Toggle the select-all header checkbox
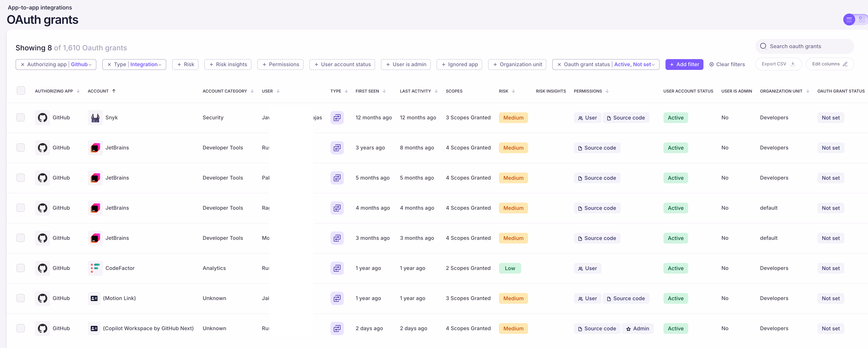The image size is (868, 348). (21, 91)
